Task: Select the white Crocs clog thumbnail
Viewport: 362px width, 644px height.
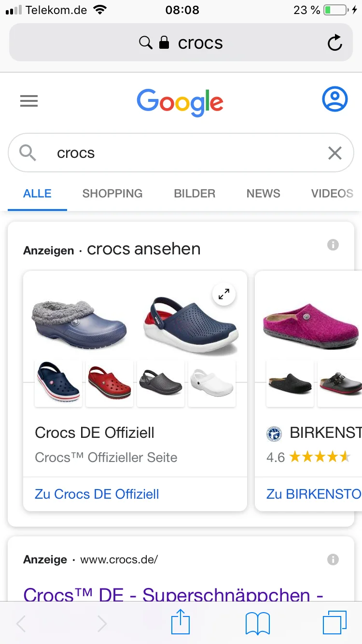Action: [211, 383]
